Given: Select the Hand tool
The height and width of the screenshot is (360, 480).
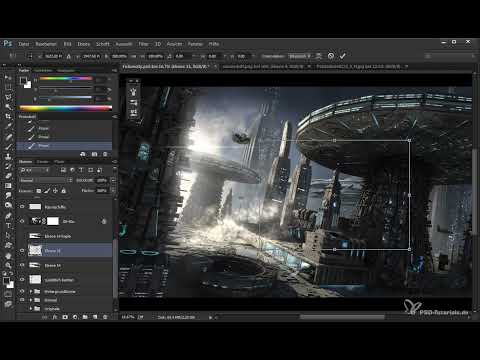Looking at the screenshot, I should tap(8, 256).
